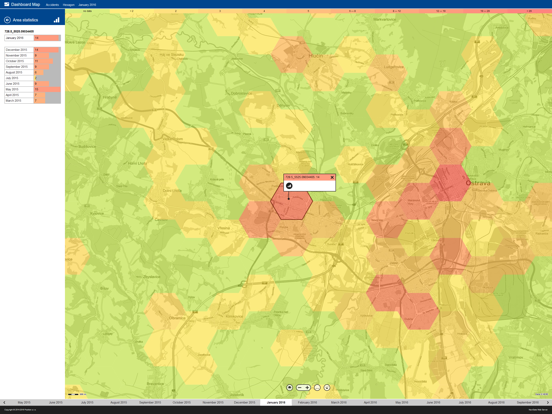The width and height of the screenshot is (552, 414).
Task: Click the July 2015 statistics row
Action: [32, 78]
